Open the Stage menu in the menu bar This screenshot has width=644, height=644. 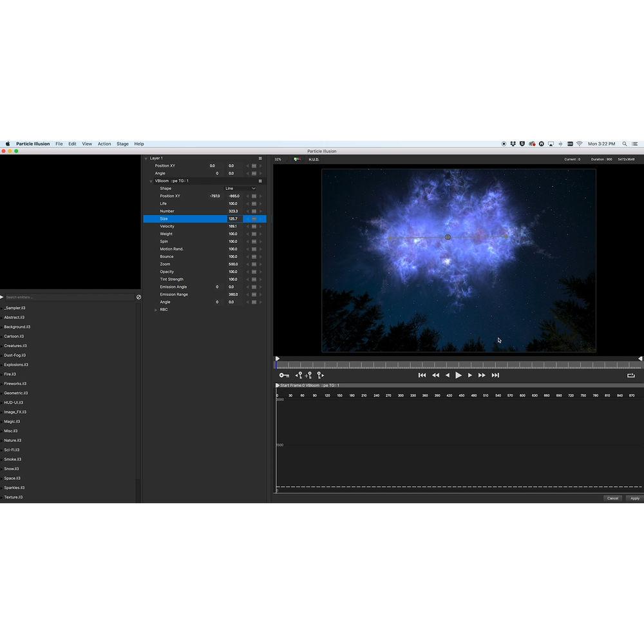click(122, 144)
